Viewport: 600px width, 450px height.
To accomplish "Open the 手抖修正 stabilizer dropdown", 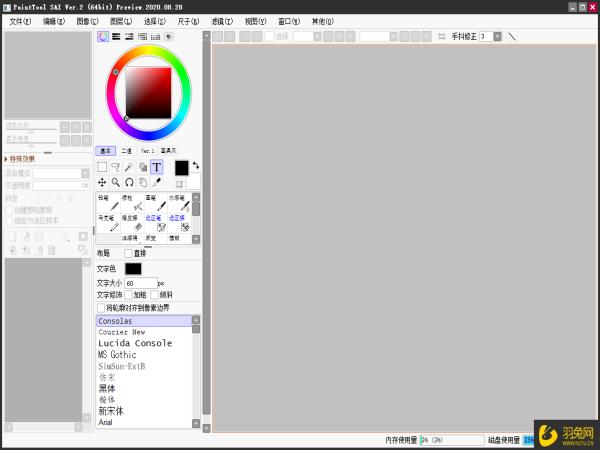I will click(497, 36).
